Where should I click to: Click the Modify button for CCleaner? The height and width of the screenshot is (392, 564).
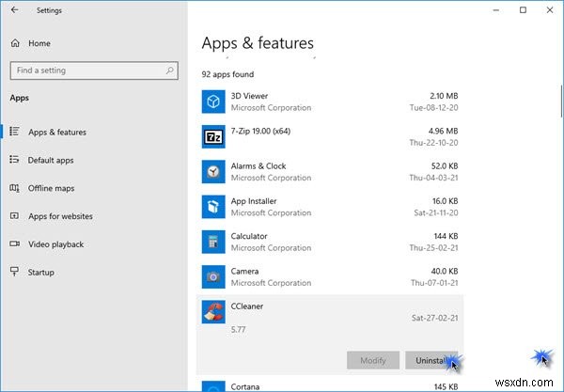(x=373, y=360)
